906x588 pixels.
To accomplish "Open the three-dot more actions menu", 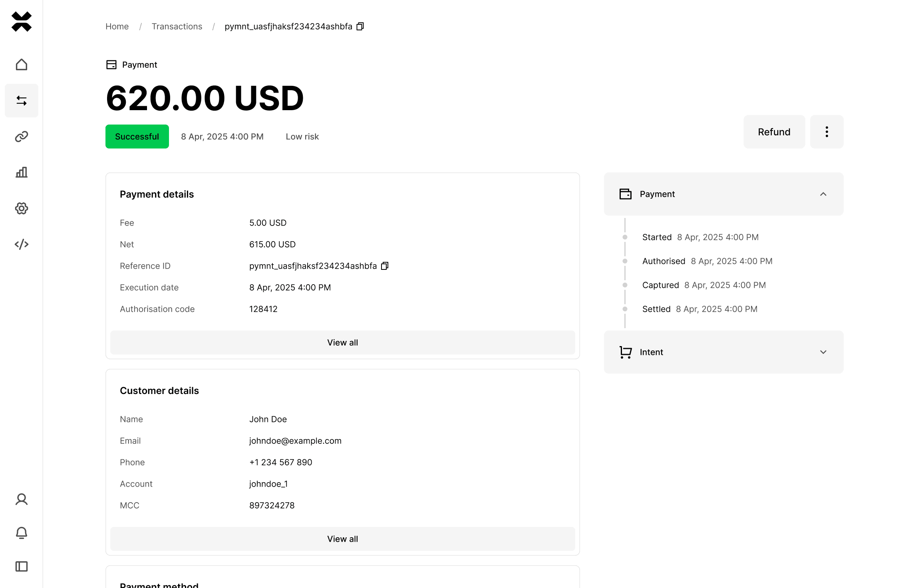I will [x=827, y=132].
